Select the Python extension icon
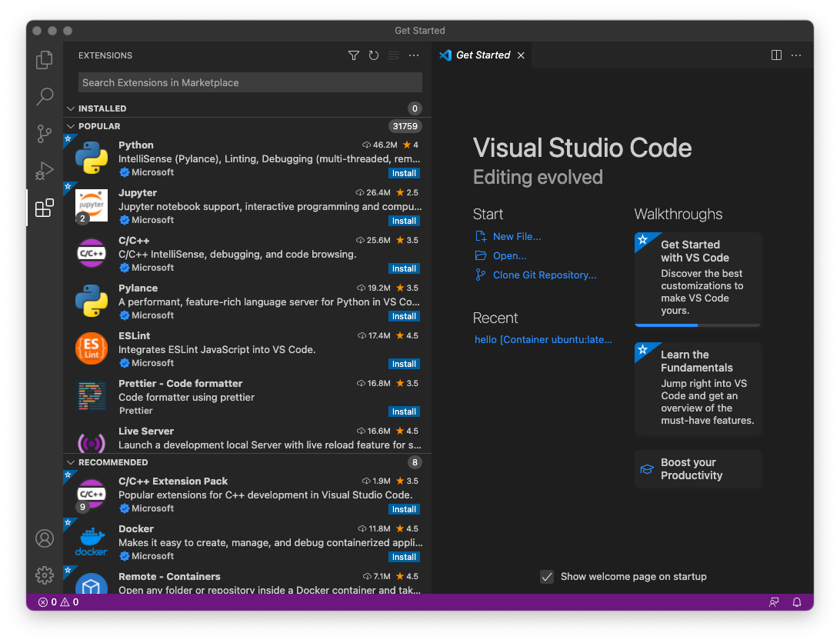This screenshot has width=840, height=643. (x=92, y=158)
